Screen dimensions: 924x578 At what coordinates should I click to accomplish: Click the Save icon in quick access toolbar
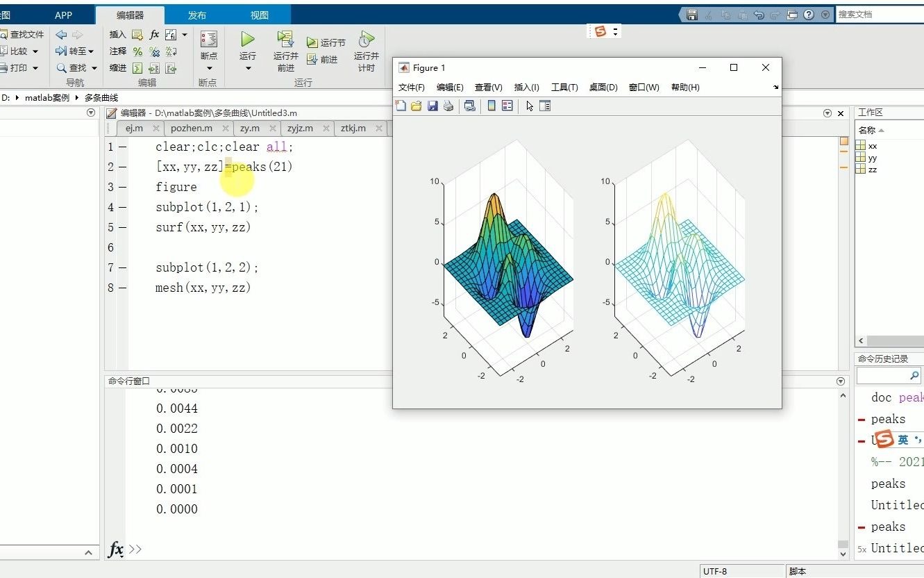point(692,15)
